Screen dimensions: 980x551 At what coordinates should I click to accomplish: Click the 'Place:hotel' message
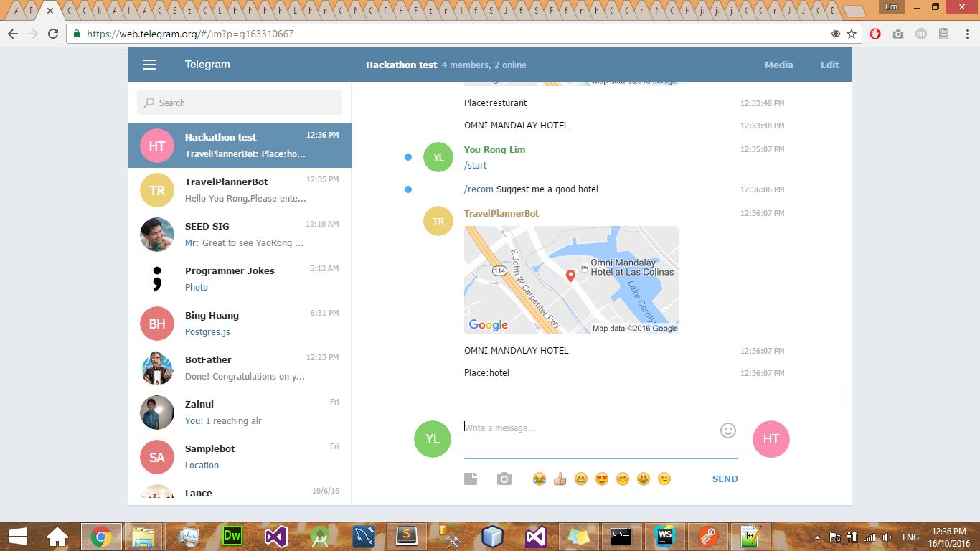coord(486,373)
